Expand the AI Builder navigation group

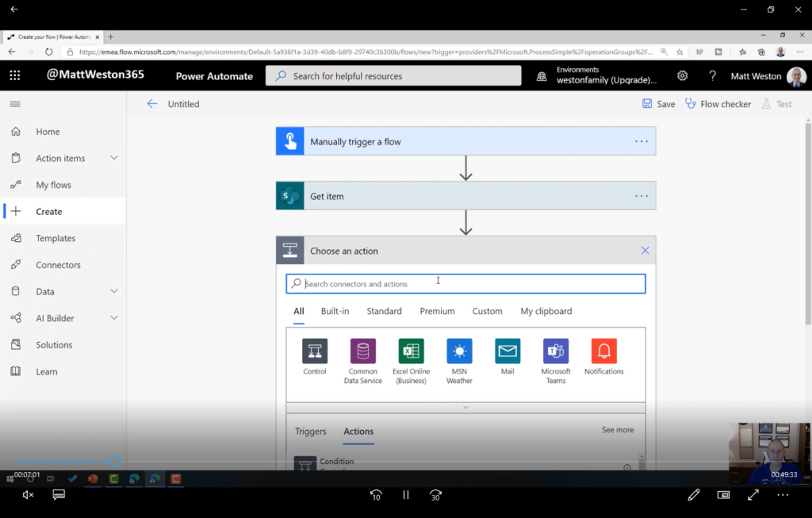click(114, 318)
